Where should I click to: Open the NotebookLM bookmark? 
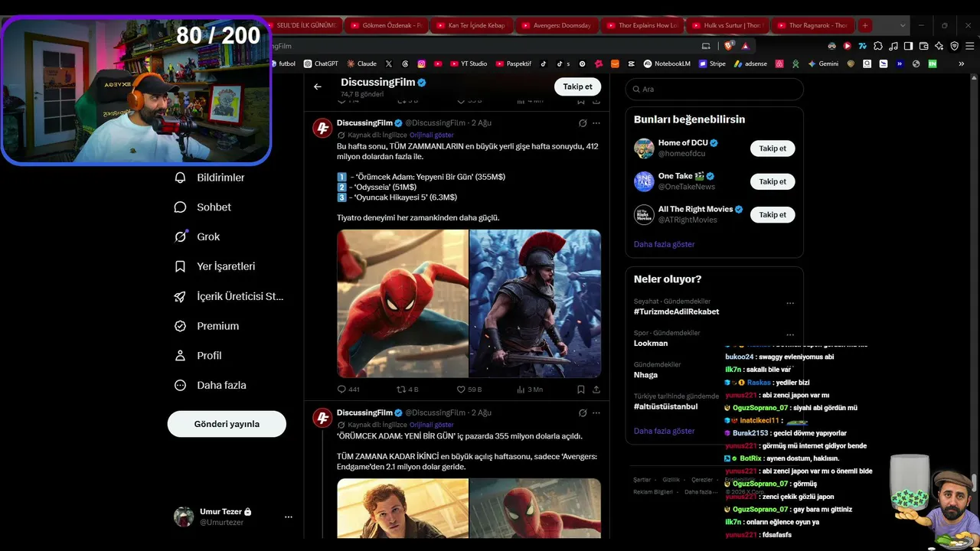pos(667,64)
